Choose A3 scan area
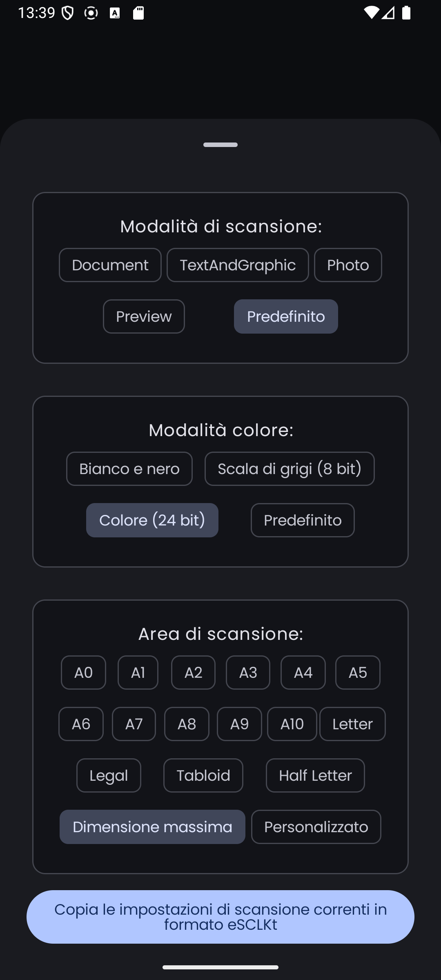Screen dimensions: 441x980 coord(248,673)
